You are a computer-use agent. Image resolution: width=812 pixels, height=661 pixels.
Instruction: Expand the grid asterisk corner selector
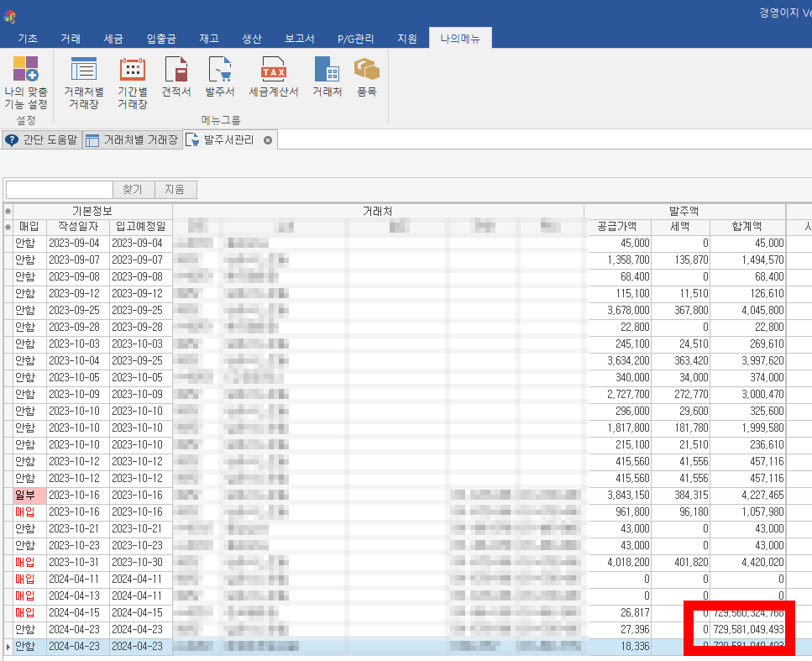coord(8,211)
